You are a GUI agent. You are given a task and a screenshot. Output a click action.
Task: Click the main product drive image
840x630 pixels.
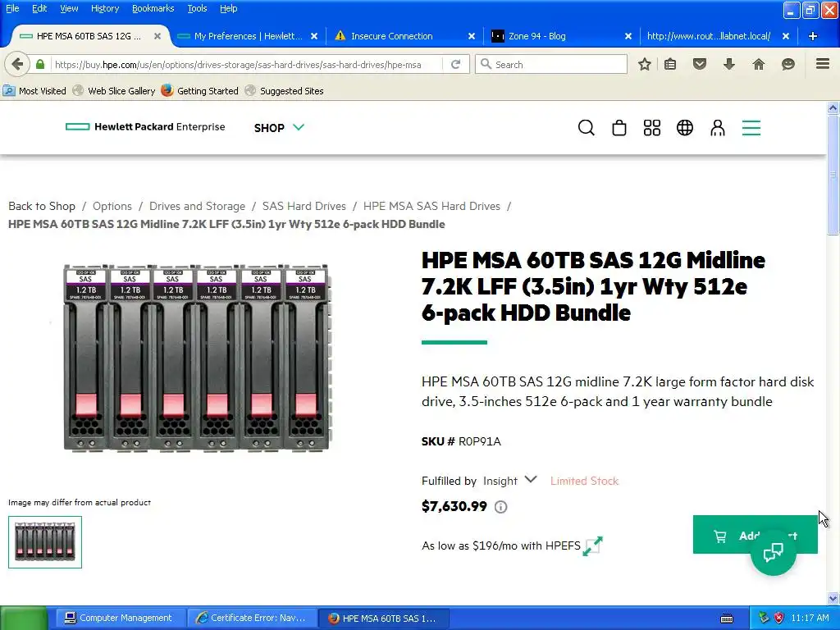tap(197, 358)
